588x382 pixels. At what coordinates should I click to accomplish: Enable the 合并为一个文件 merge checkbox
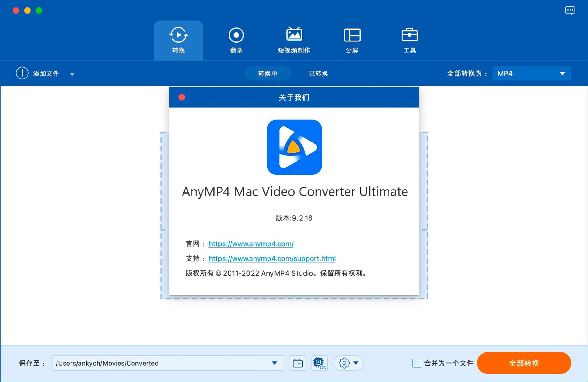[x=417, y=363]
